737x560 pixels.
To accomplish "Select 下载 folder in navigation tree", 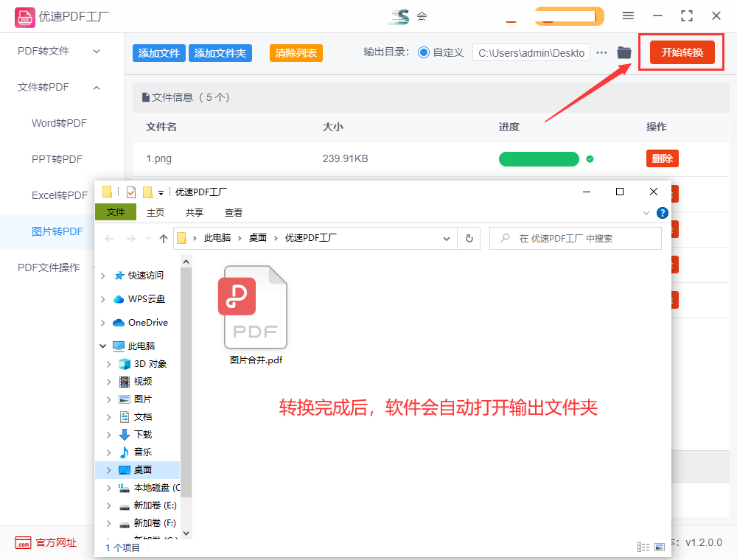I will (143, 434).
